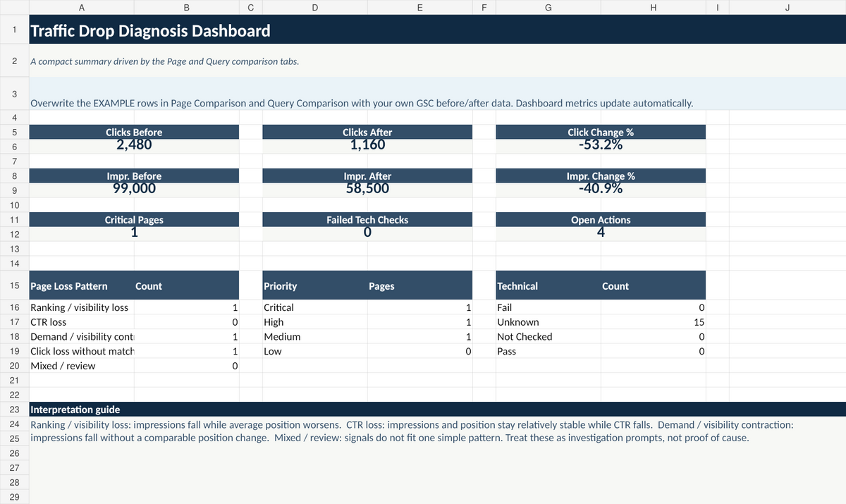Select column J header
This screenshot has width=846, height=504.
(x=787, y=8)
